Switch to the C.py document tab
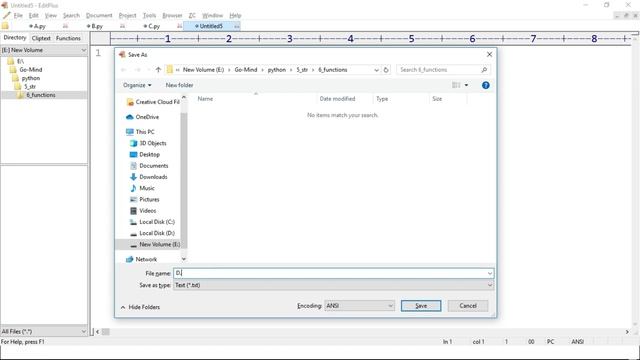This screenshot has height=360, width=640. (154, 26)
